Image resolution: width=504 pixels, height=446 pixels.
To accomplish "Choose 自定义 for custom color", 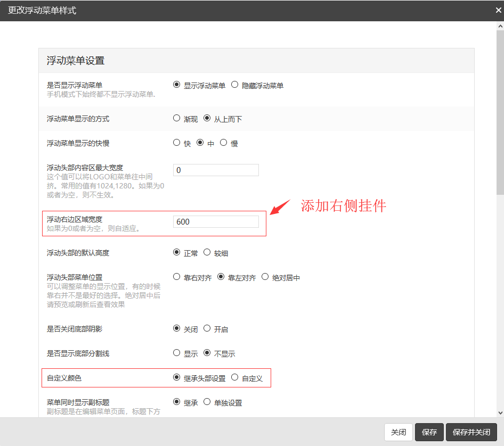I will (x=234, y=377).
